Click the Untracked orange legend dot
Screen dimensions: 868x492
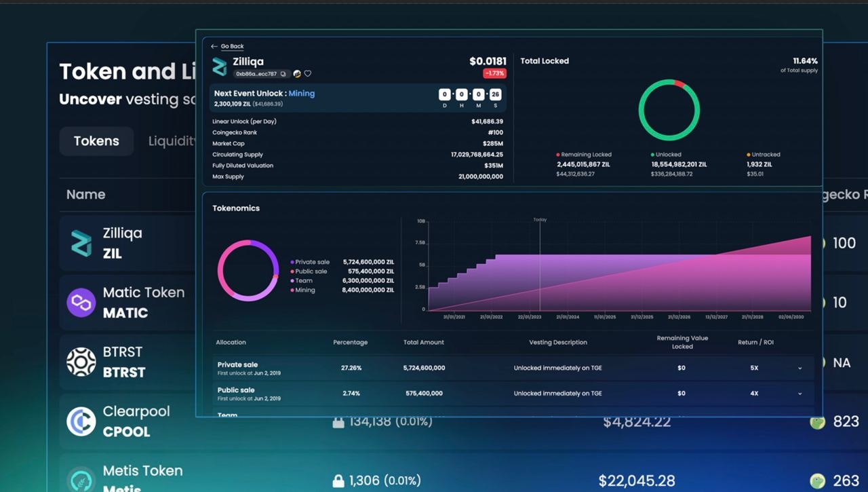point(748,155)
